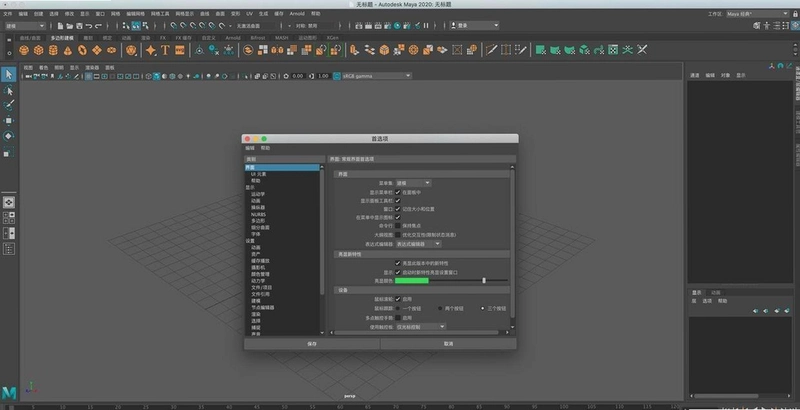
Task: Open the 编辑 menu in Preferences dialog
Action: click(x=249, y=148)
